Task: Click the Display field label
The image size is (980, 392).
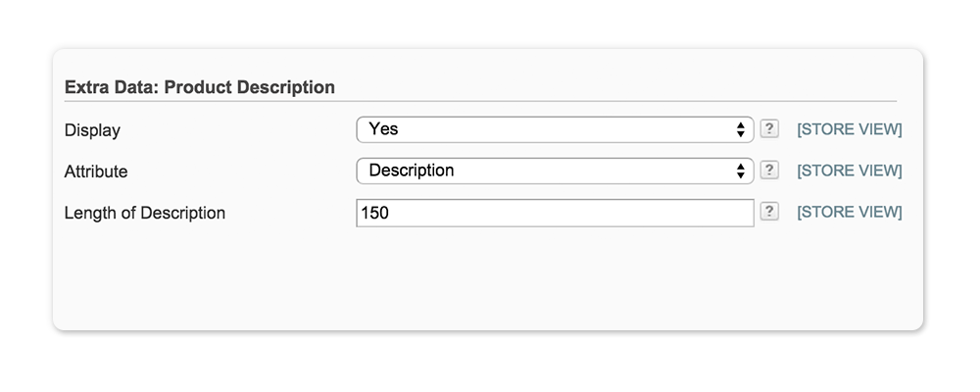Action: 92,129
